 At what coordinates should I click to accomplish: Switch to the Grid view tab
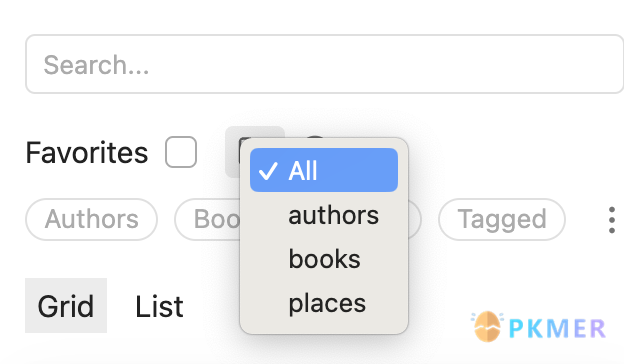click(66, 306)
